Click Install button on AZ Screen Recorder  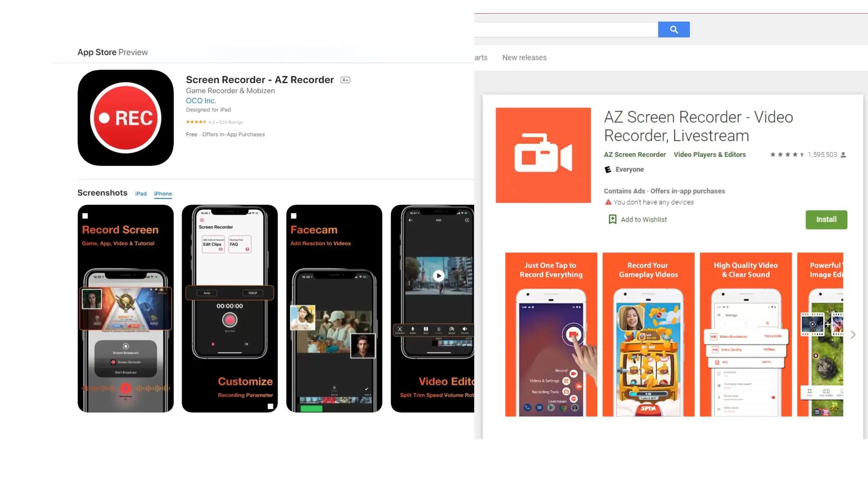[x=826, y=219]
